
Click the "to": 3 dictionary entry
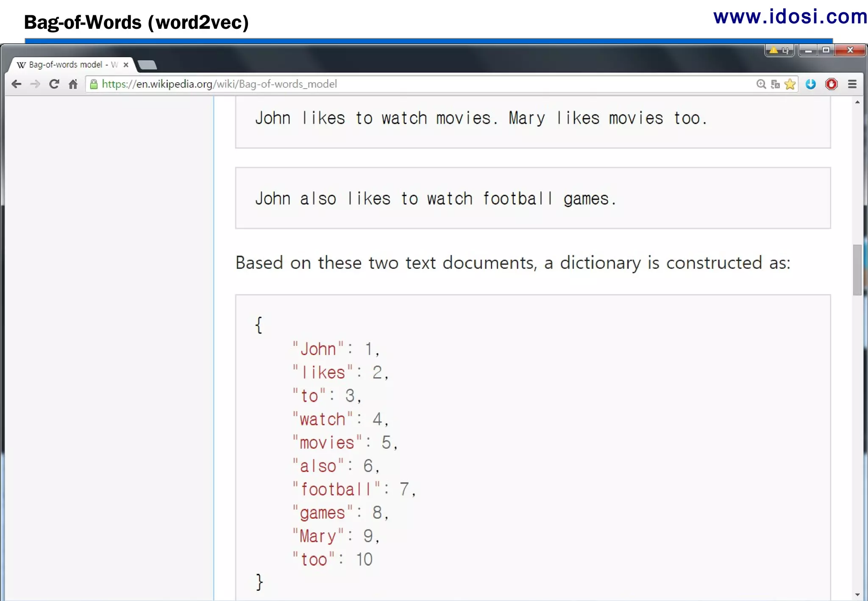pos(326,396)
